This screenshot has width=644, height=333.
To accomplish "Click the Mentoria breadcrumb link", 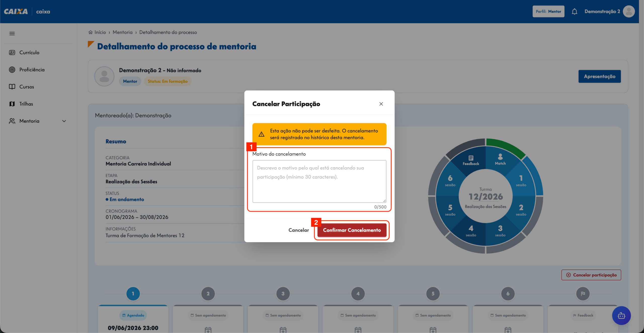I will 123,32.
